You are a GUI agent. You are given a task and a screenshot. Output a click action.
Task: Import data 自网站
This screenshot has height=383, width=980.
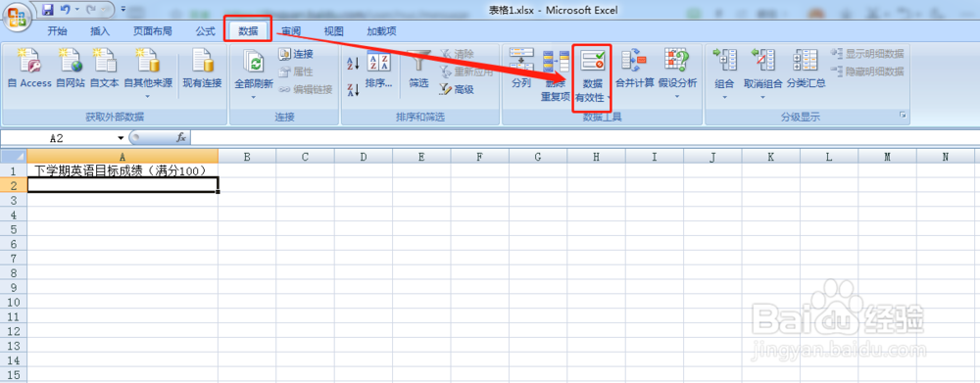pyautogui.click(x=70, y=70)
